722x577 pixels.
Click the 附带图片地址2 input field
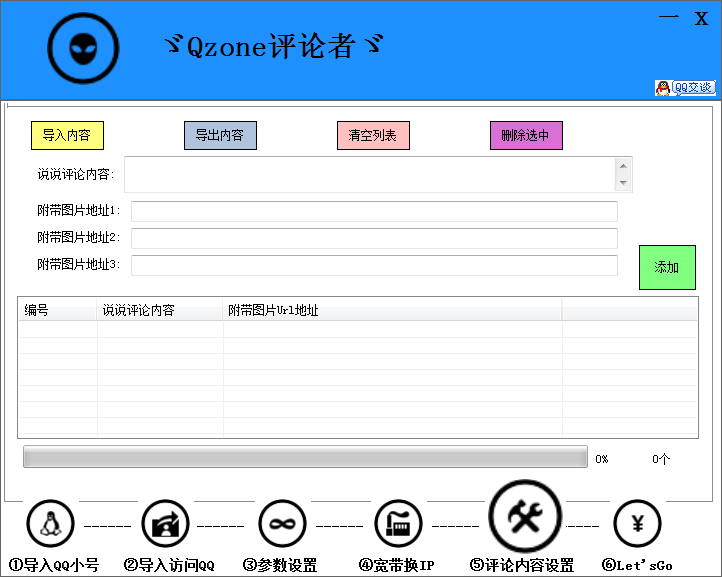point(374,238)
